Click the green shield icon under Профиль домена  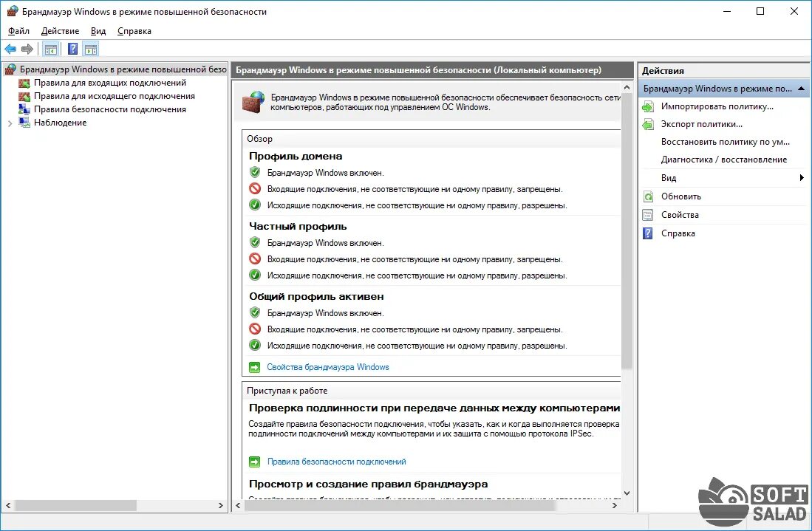point(255,172)
